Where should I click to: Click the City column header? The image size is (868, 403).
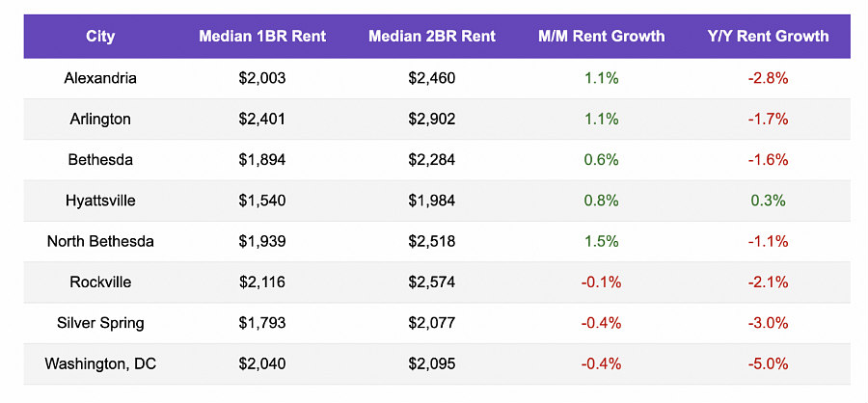(x=100, y=37)
